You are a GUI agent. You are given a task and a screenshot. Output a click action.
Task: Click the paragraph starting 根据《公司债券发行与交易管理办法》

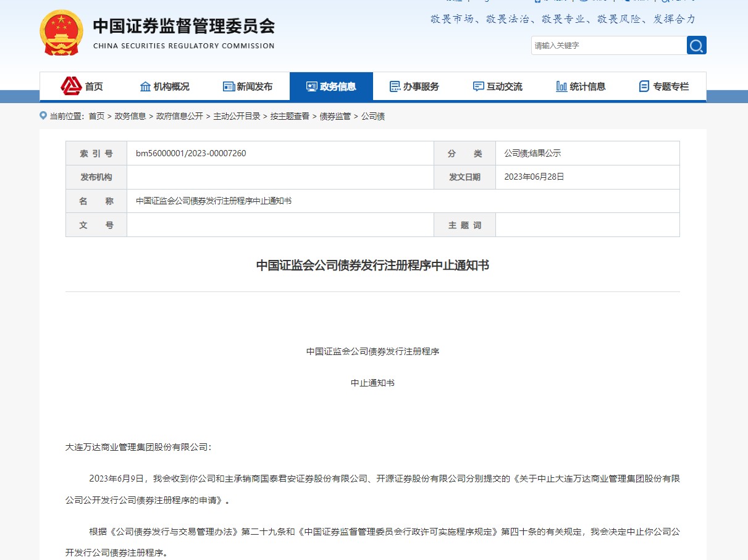click(x=372, y=542)
